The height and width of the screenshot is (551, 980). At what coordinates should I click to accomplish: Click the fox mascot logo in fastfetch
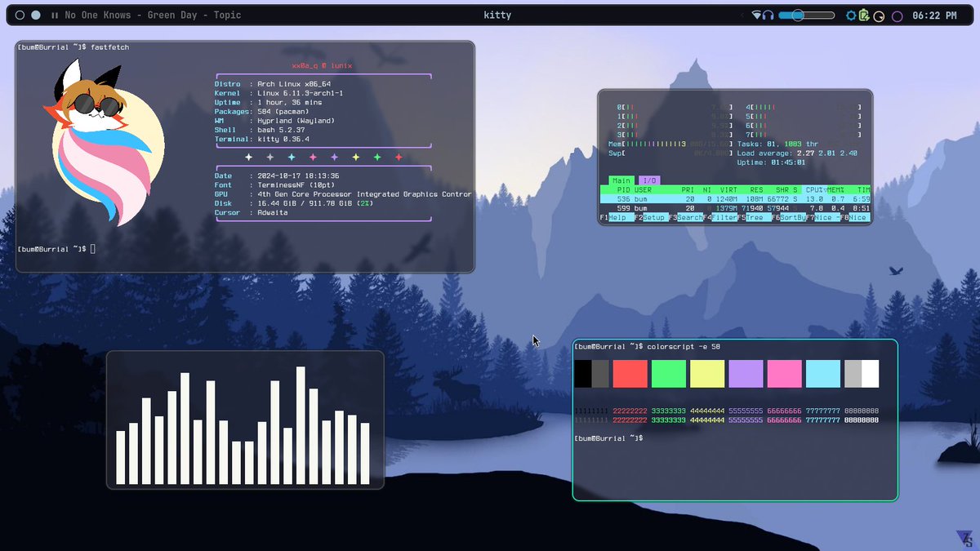coord(104,143)
